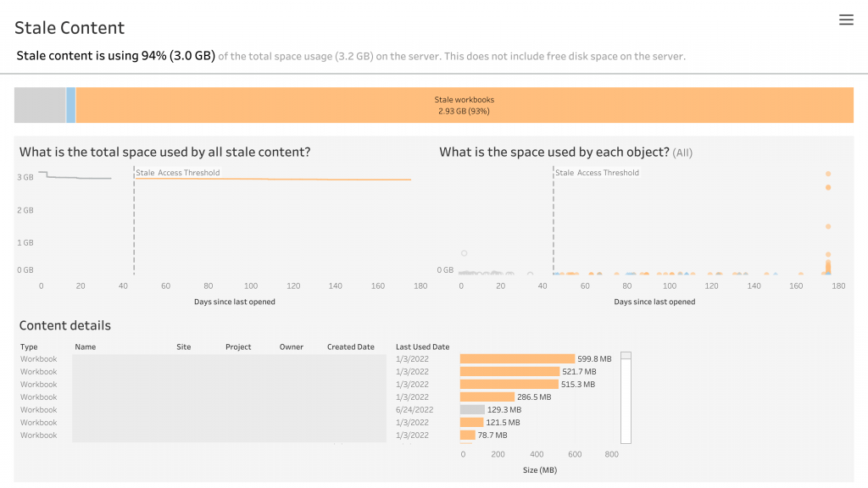Open the hamburger menu
Image resolution: width=868 pixels, height=488 pixels.
pos(846,20)
